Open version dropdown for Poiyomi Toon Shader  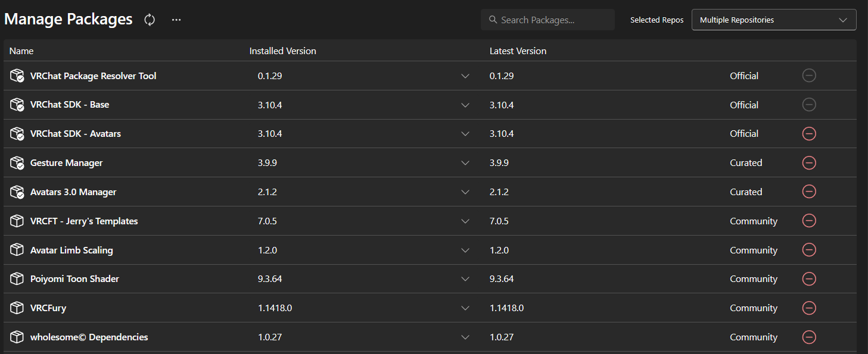click(x=466, y=279)
